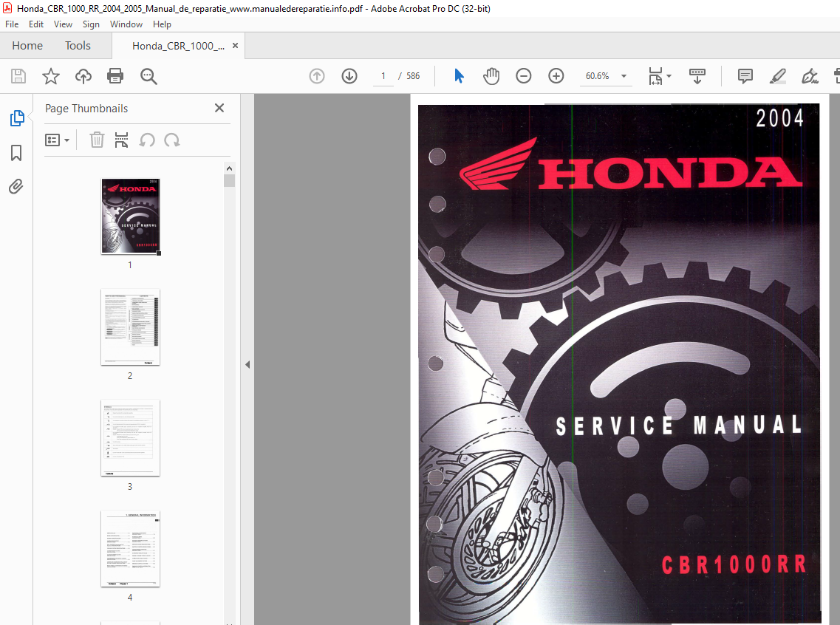Open fit page options arrow
Screen dimensions: 840x625
(669, 76)
